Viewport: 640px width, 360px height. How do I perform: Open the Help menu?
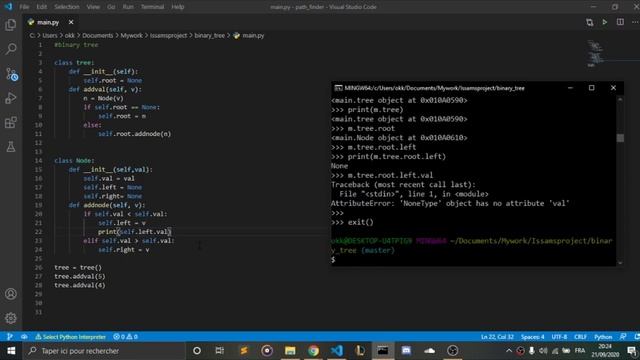178,7
